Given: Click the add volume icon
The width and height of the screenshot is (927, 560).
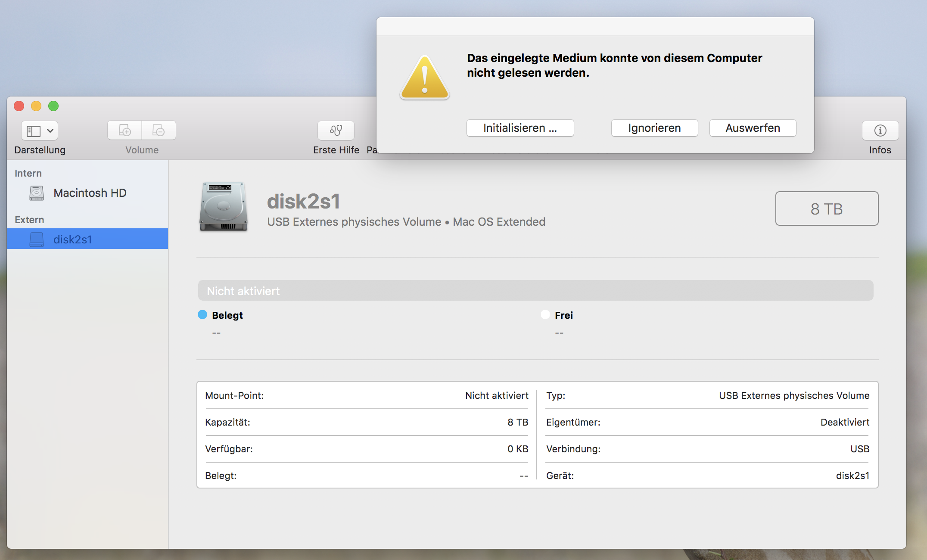Looking at the screenshot, I should pos(124,130).
